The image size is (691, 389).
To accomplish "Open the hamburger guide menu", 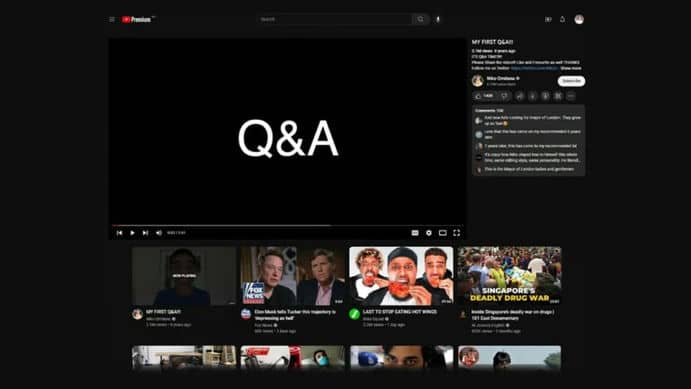I will (112, 19).
